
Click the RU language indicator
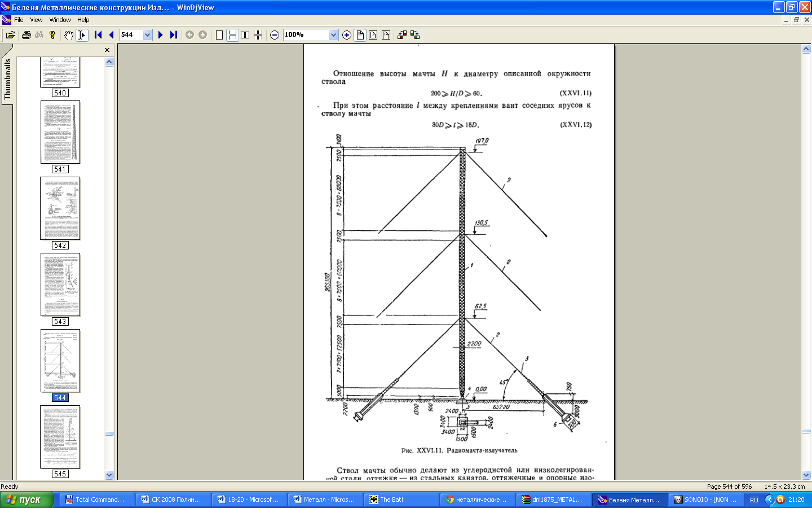754,500
